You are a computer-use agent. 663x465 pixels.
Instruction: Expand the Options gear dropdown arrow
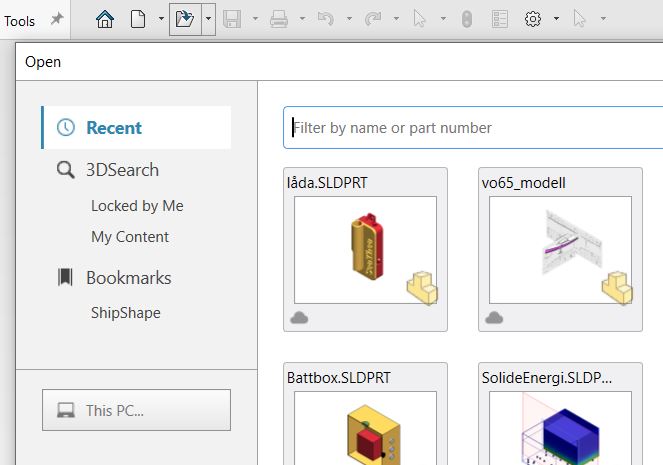[x=556, y=19]
